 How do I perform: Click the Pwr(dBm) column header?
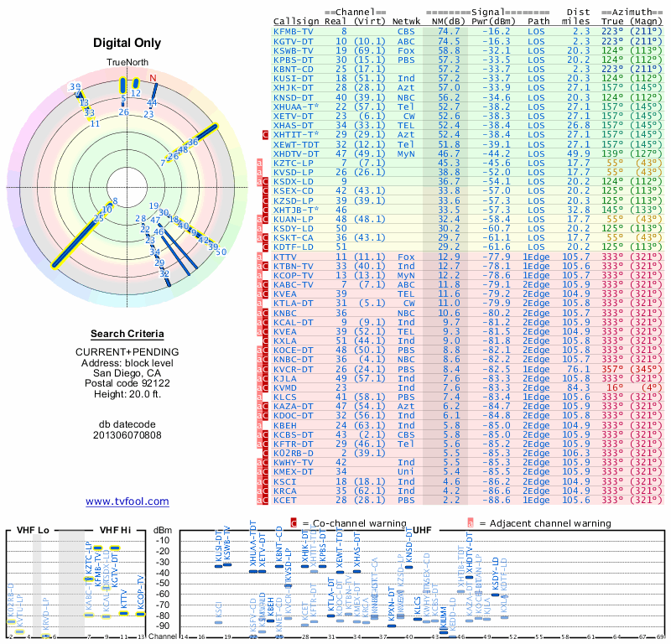pos(493,22)
